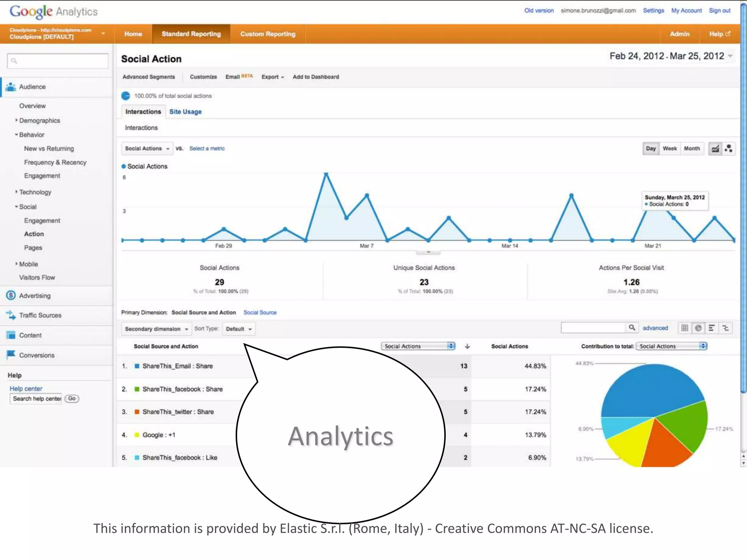
Task: Select the data table view icon
Action: coord(685,328)
